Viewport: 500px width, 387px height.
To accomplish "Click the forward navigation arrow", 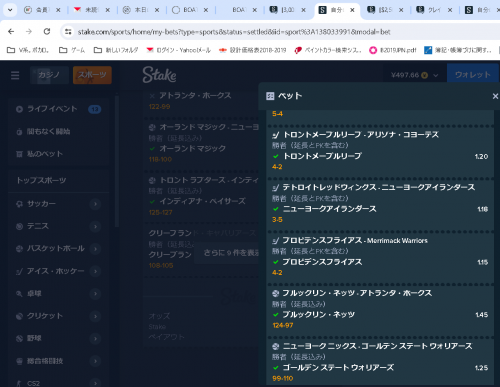I will [x=29, y=32].
